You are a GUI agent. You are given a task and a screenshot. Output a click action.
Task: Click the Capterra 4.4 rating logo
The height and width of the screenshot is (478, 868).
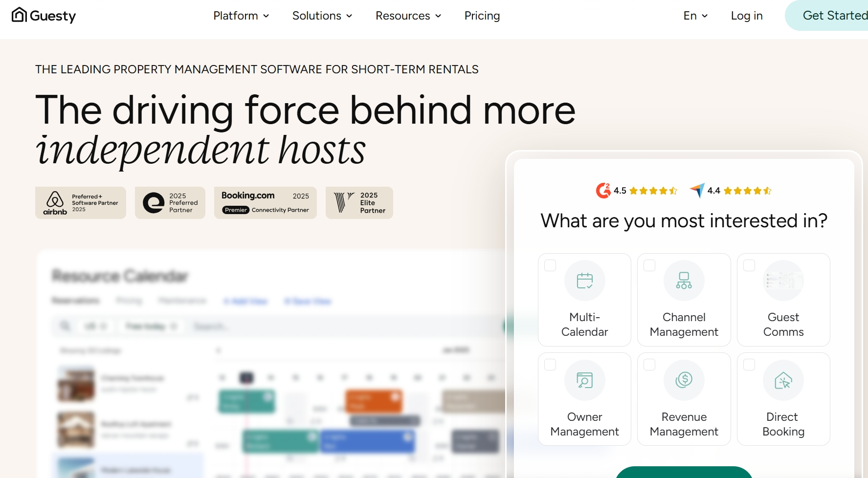click(x=697, y=190)
